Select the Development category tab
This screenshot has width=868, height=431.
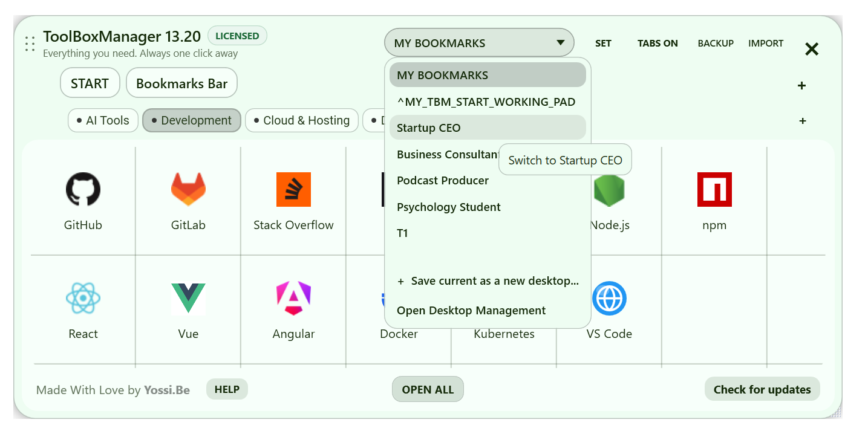point(192,120)
